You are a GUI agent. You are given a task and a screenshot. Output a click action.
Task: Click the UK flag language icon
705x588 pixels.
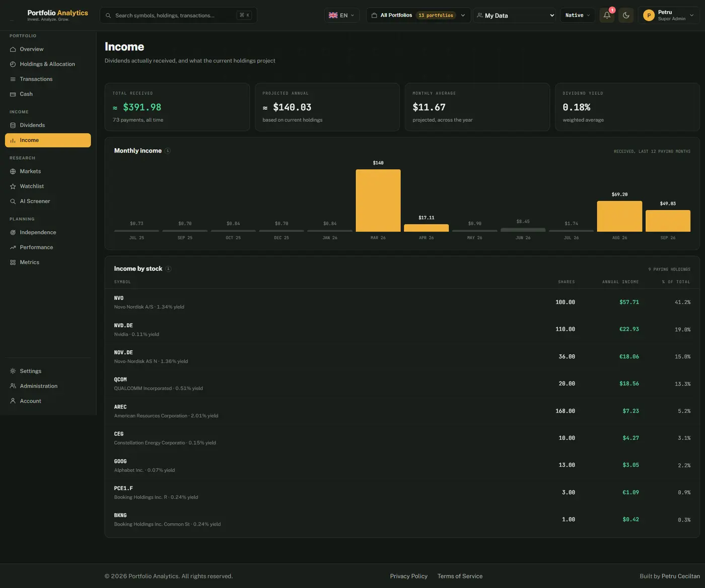333,16
